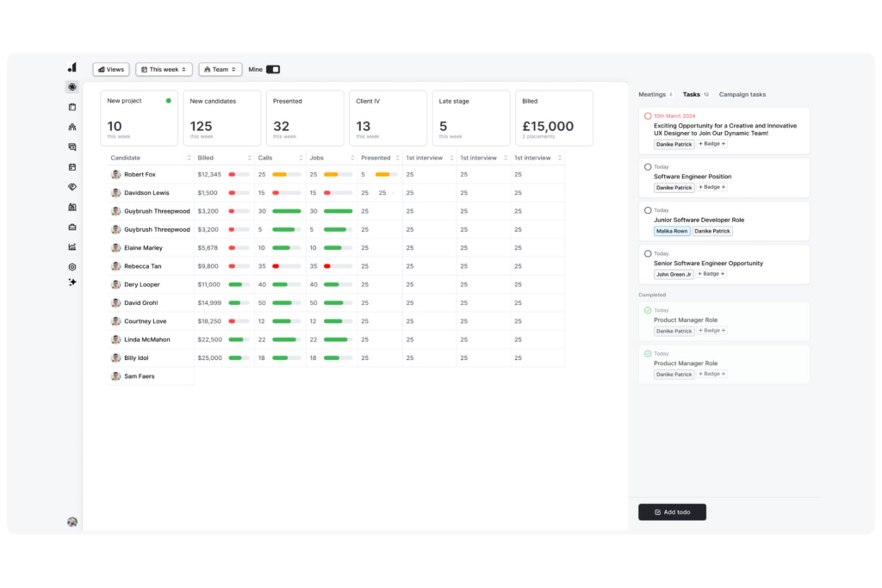
Task: Open the settings ring icon in the sidebar
Action: tap(72, 267)
